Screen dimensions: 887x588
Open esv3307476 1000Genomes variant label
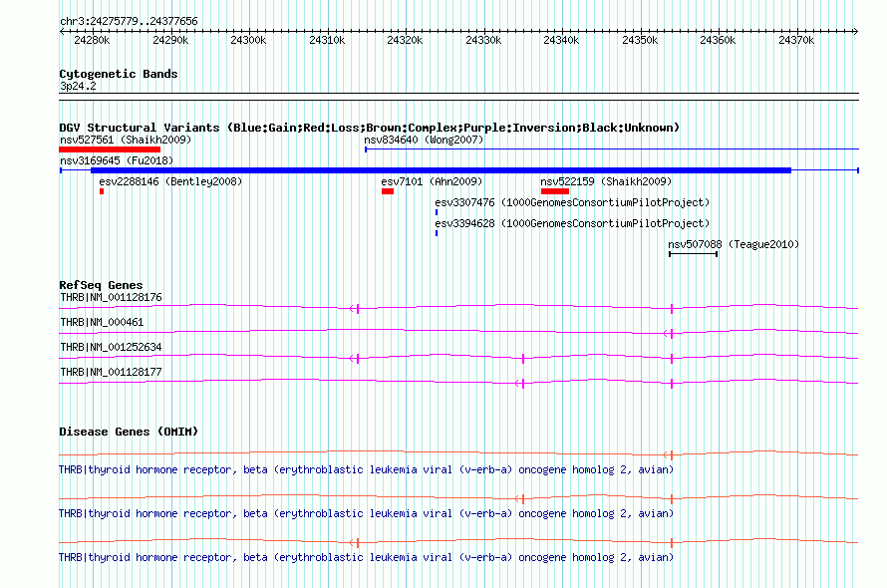(572, 202)
